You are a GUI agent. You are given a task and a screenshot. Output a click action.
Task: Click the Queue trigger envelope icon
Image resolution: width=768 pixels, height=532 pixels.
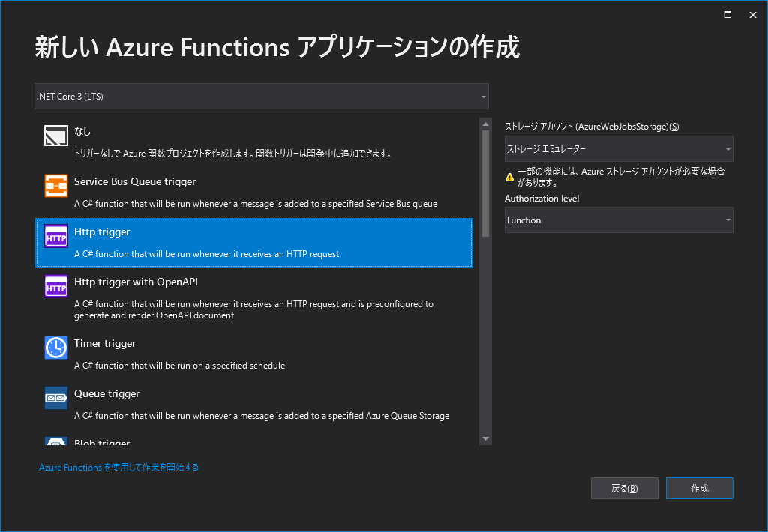pyautogui.click(x=55, y=398)
